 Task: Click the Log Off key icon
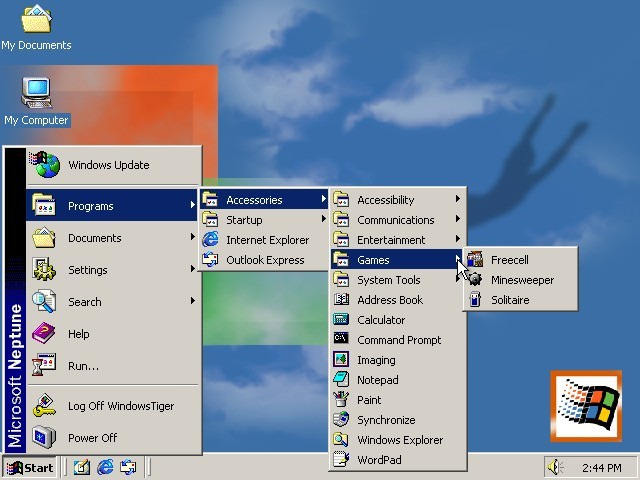coord(44,405)
